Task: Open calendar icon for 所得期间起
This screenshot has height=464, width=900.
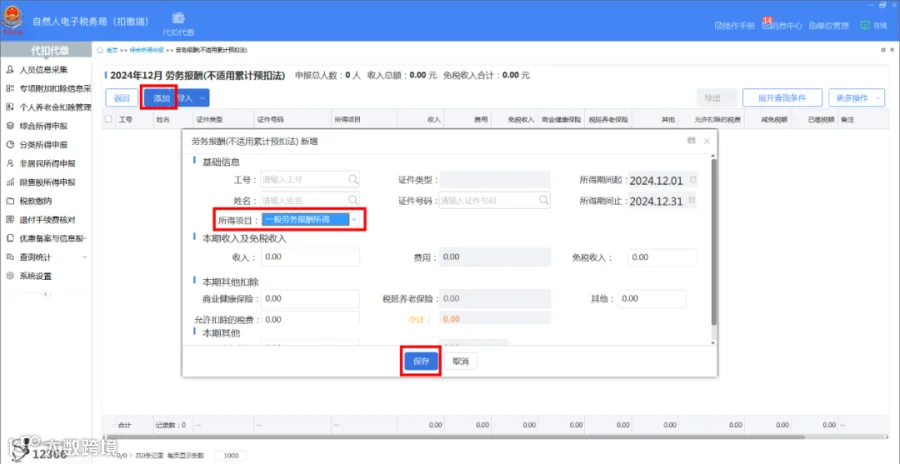Action: tap(693, 180)
